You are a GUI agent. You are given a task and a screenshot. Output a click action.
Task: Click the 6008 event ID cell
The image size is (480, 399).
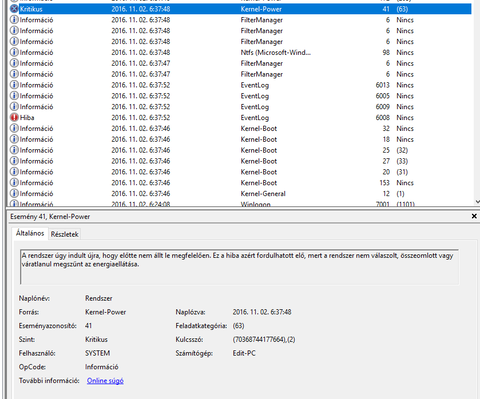click(383, 117)
